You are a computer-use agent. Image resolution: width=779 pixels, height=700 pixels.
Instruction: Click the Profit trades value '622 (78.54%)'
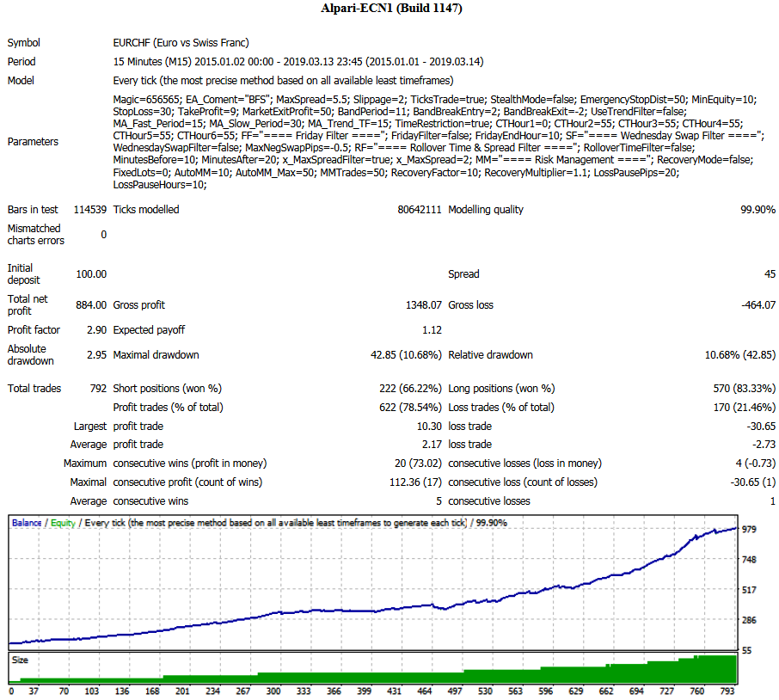410,408
